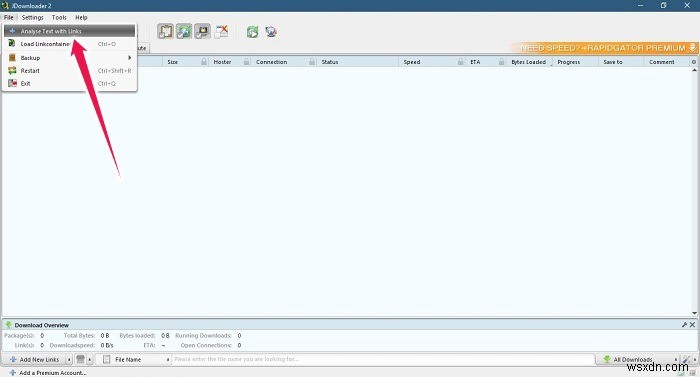Click the Exit door icon
Viewport: 700px width, 377px height.
pos(12,84)
